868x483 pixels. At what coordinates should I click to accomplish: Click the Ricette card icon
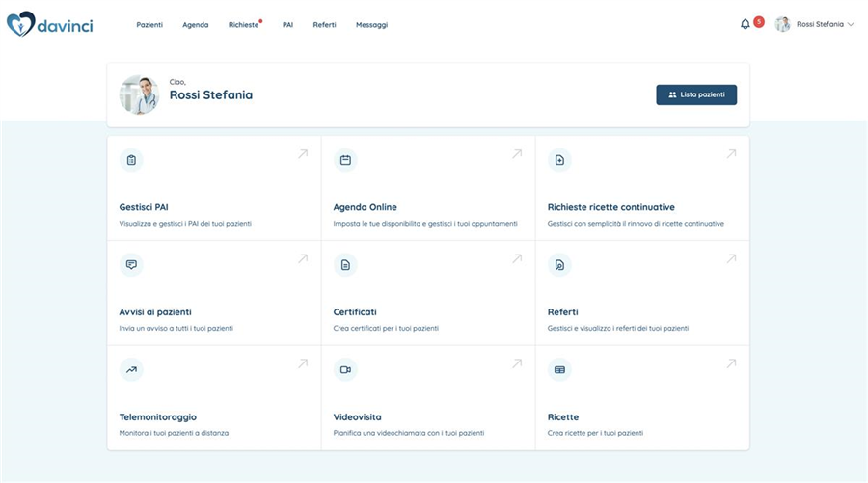click(559, 369)
